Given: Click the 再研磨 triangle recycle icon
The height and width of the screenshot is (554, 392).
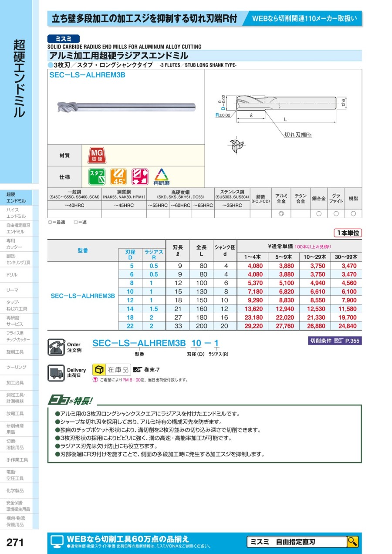Looking at the screenshot, I should coord(161,177).
